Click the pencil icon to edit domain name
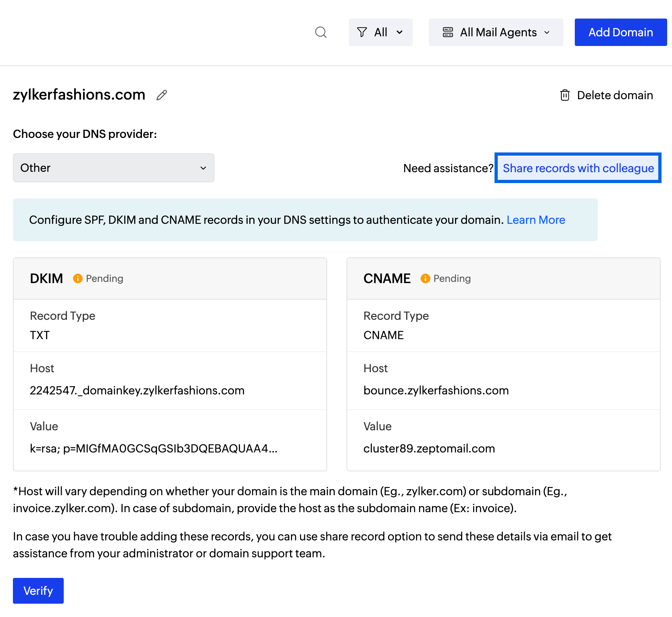 pyautogui.click(x=162, y=95)
